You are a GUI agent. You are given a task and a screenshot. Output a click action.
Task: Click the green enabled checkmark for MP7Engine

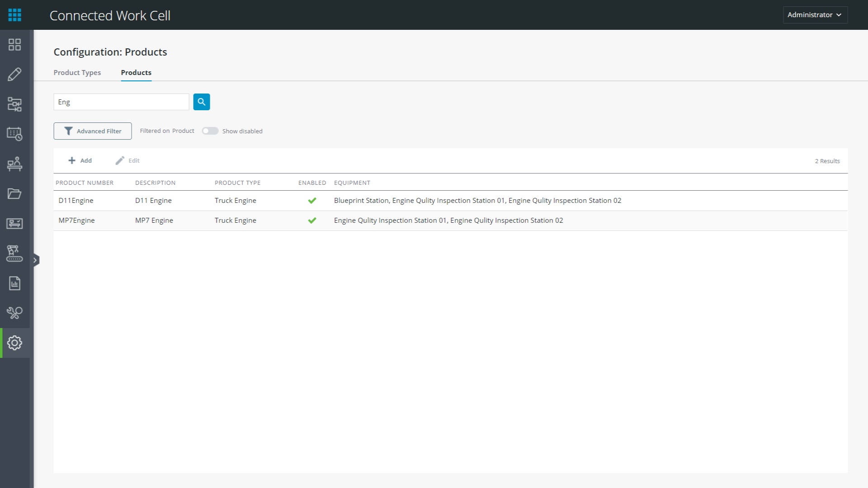312,221
